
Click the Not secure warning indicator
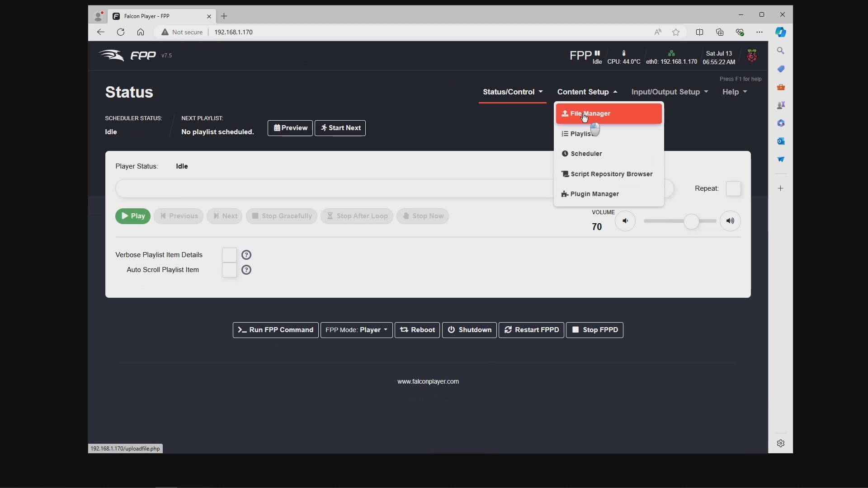pyautogui.click(x=182, y=32)
